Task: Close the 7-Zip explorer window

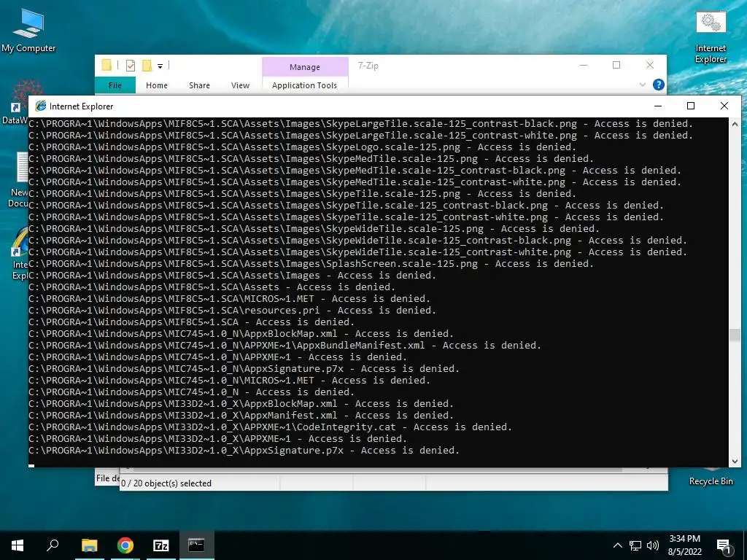Action: (650, 65)
